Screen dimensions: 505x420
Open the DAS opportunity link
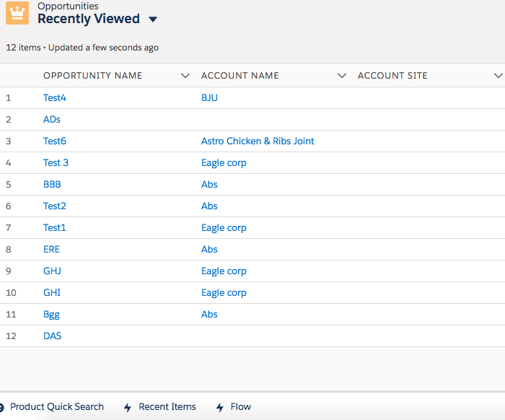coord(52,336)
